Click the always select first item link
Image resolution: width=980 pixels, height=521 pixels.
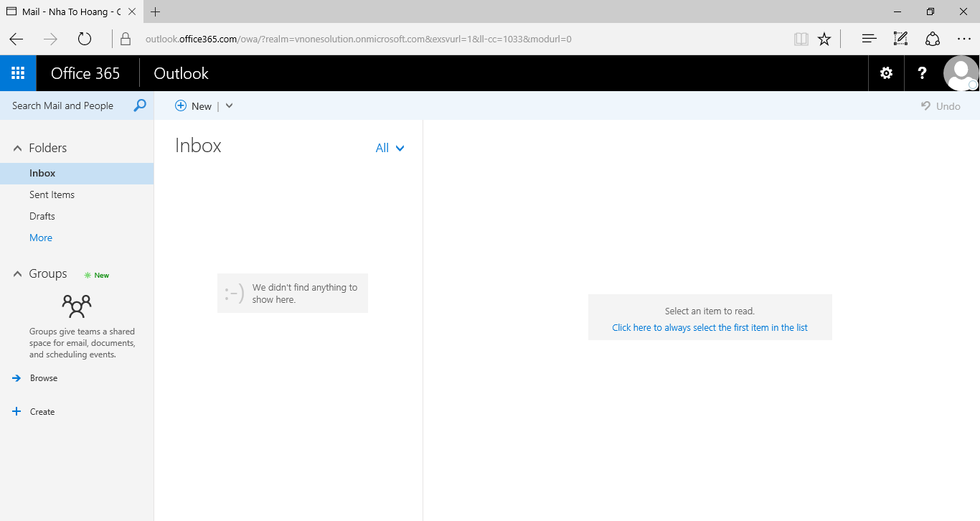pyautogui.click(x=710, y=327)
